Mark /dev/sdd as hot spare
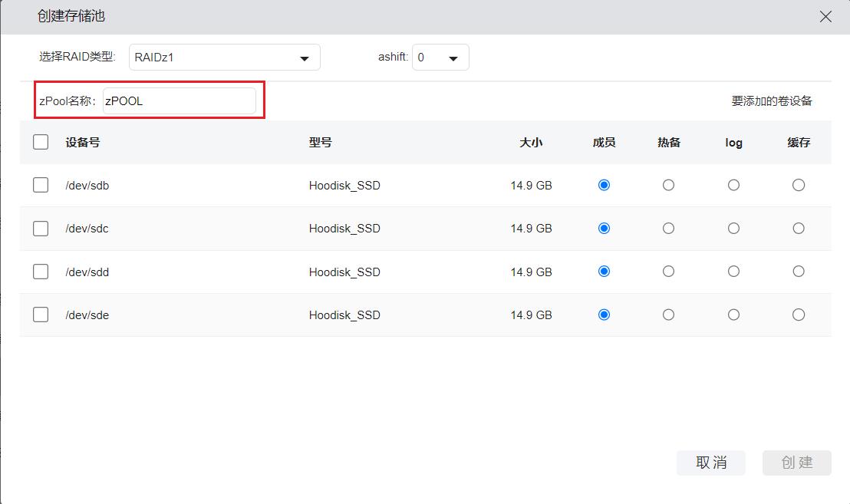The width and height of the screenshot is (850, 504). point(668,272)
